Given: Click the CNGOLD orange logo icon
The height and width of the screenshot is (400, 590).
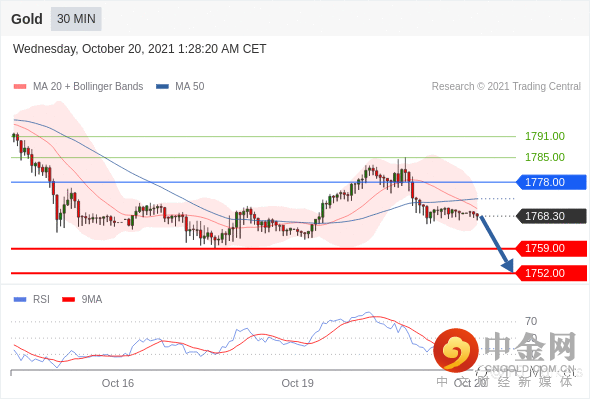Looking at the screenshot, I should tap(456, 350).
